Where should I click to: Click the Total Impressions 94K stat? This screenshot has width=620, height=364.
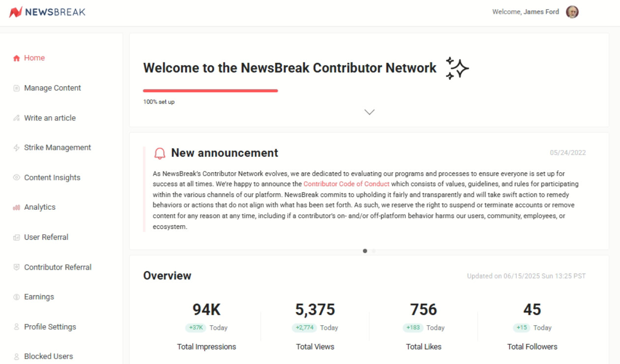pos(207,310)
